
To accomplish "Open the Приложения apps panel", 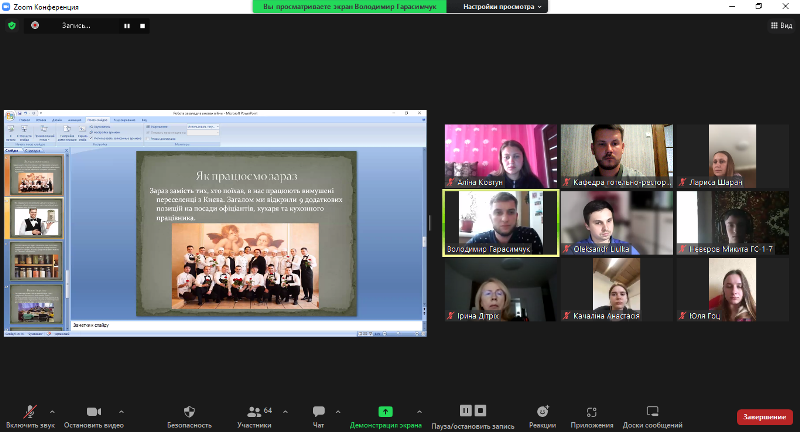I will point(592,416).
